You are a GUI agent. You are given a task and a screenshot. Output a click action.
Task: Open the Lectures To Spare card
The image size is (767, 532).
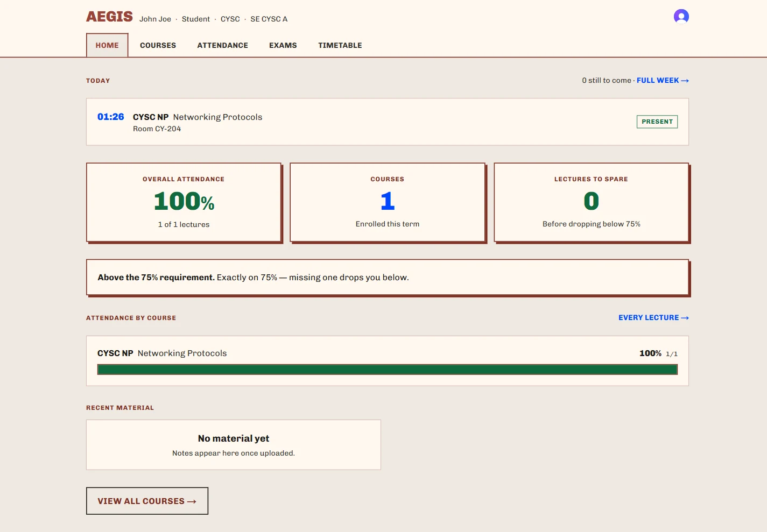pyautogui.click(x=591, y=202)
